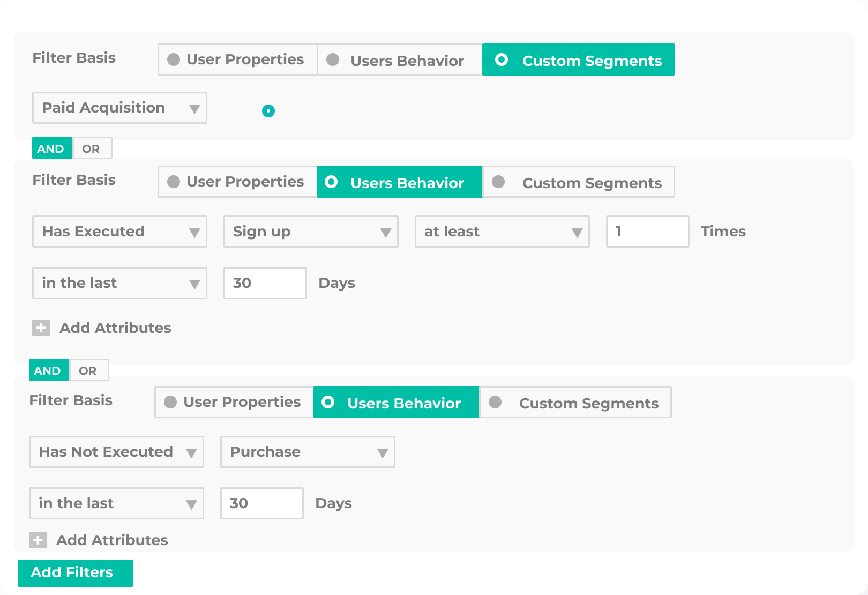
Task: Open the Paid Acquisition segment dropdown
Action: pyautogui.click(x=119, y=108)
